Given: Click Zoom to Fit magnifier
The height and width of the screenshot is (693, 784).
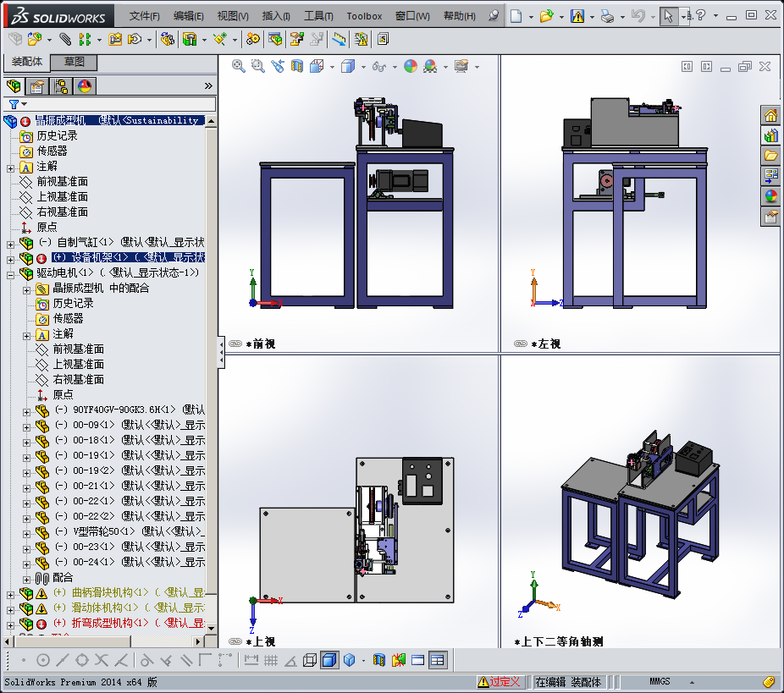Looking at the screenshot, I should 239,66.
